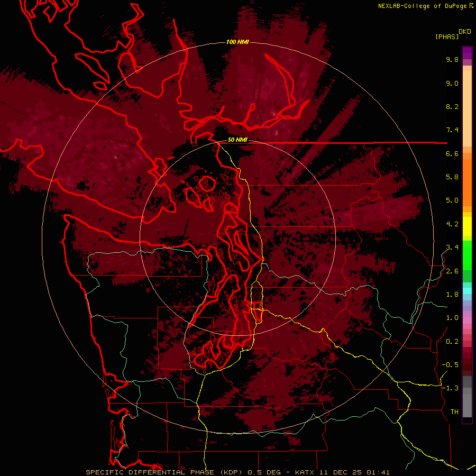The image size is (476, 476).
Task: Click the 6.6 legend value
Action: [x=452, y=153]
